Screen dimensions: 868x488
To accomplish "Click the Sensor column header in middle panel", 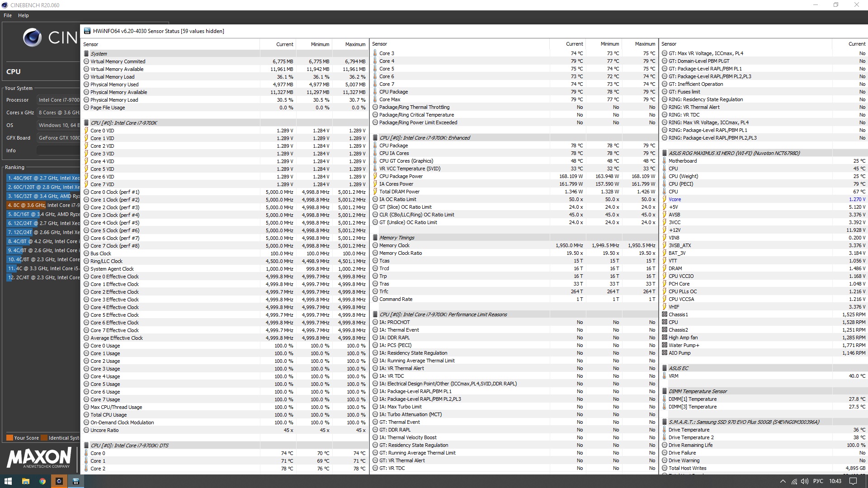I will click(x=380, y=44).
